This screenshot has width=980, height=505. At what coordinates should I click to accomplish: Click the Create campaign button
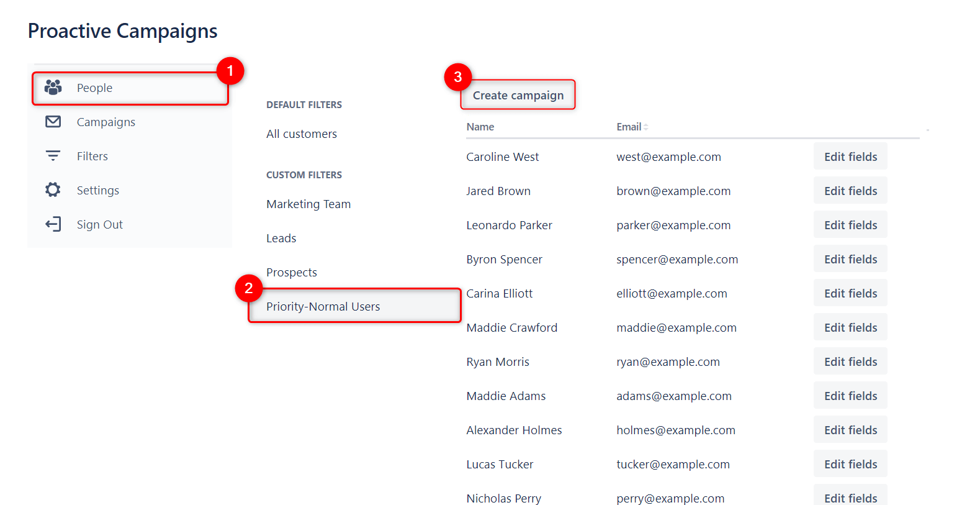(518, 95)
